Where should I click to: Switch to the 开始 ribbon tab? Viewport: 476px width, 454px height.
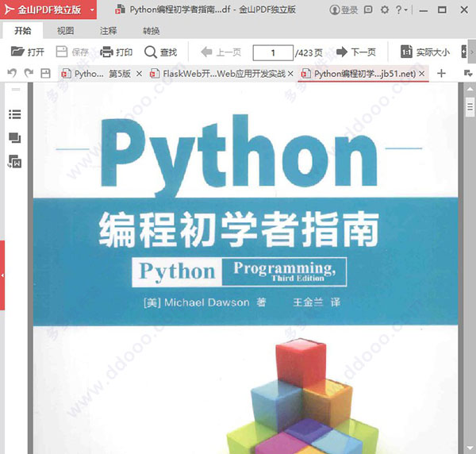point(23,31)
